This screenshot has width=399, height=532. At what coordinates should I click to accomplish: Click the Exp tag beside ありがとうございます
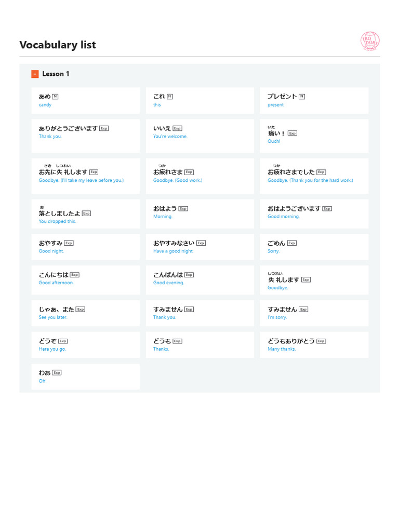104,128
